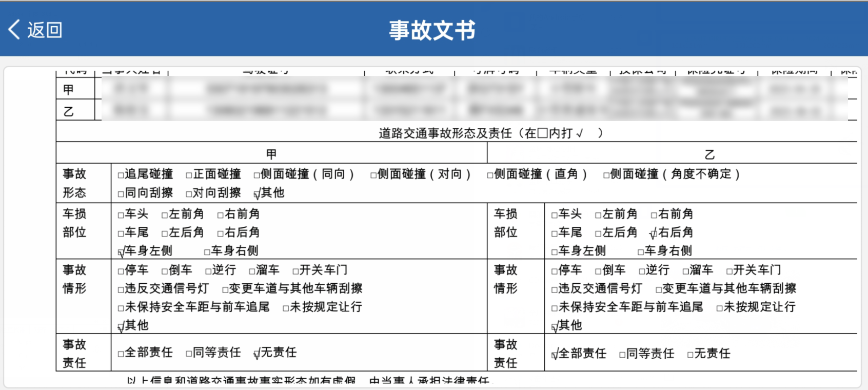Tick 左前角 damage box for party 乙
This screenshot has height=390, width=868.
(598, 215)
